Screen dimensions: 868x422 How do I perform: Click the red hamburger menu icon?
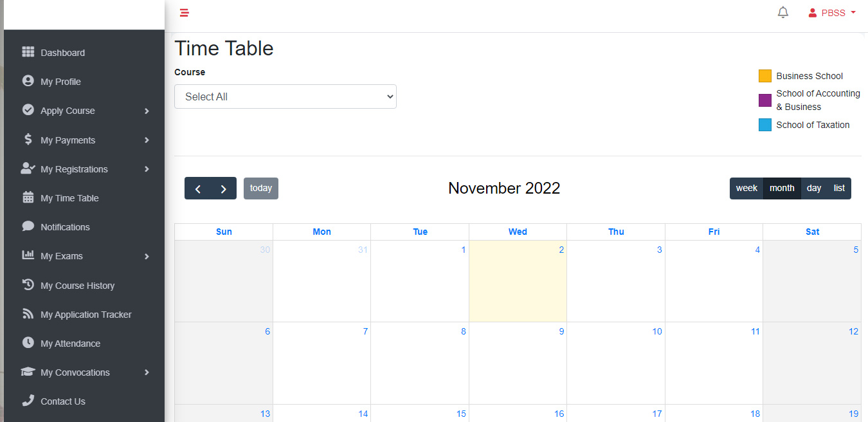[185, 12]
